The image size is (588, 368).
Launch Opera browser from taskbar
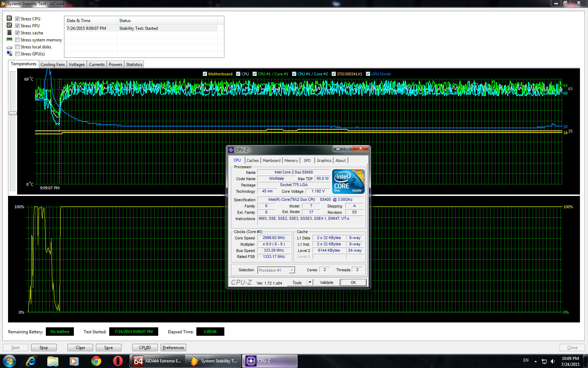tap(118, 361)
